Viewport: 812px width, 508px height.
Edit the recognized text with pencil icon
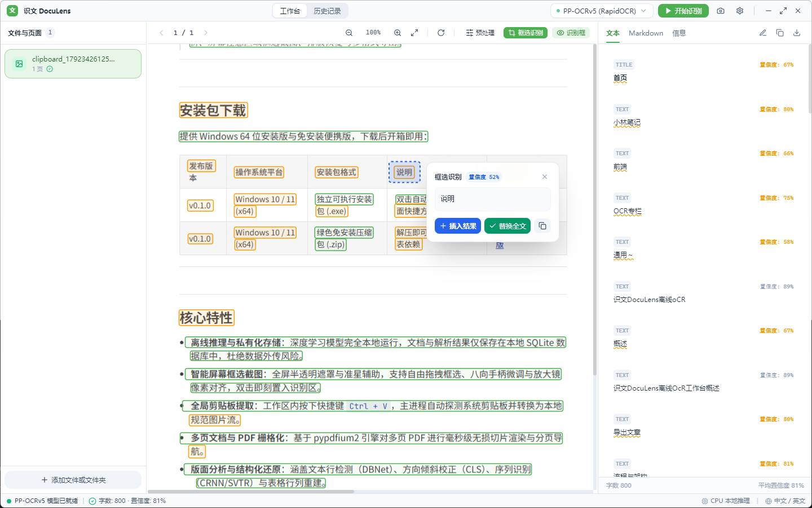(x=763, y=33)
